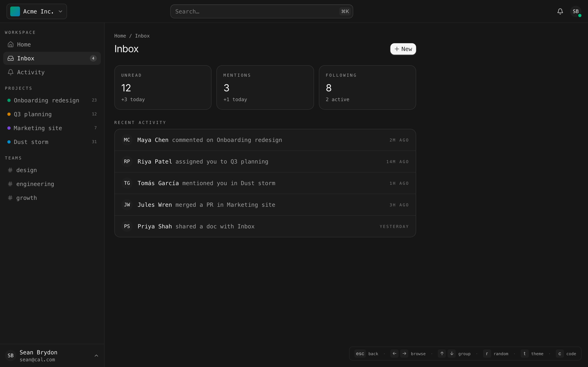Go to the engineering team channel
The width and height of the screenshot is (588, 367).
[35, 184]
